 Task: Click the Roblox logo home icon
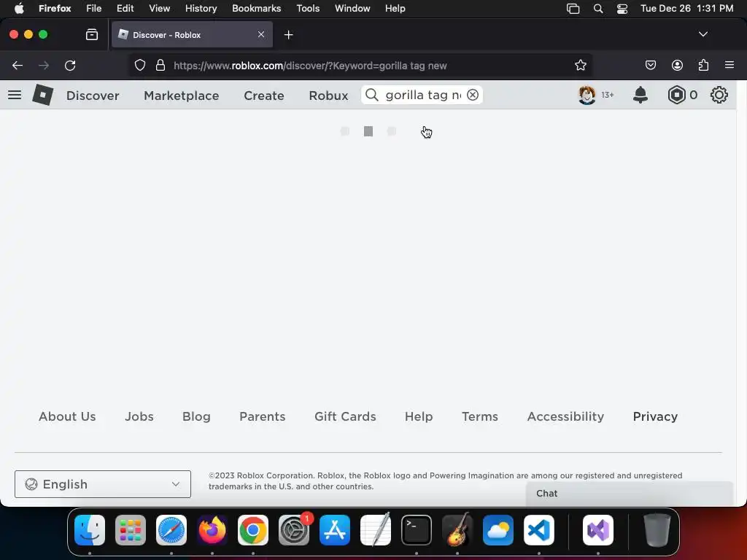click(43, 95)
